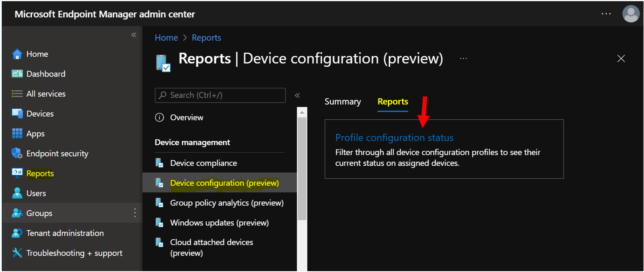Click the Device management section heading
Image resolution: width=644 pixels, height=272 pixels.
[193, 142]
